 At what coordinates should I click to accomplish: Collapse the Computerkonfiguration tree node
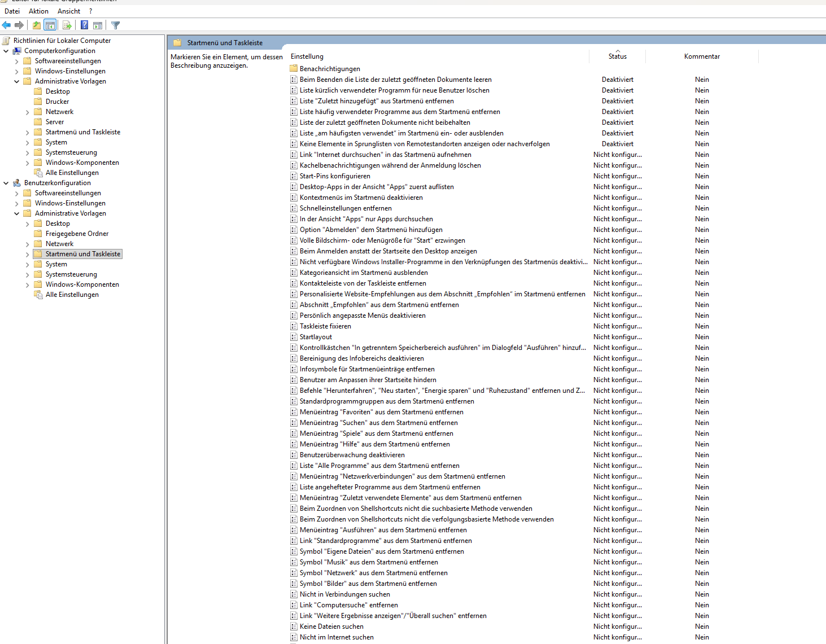[6, 51]
